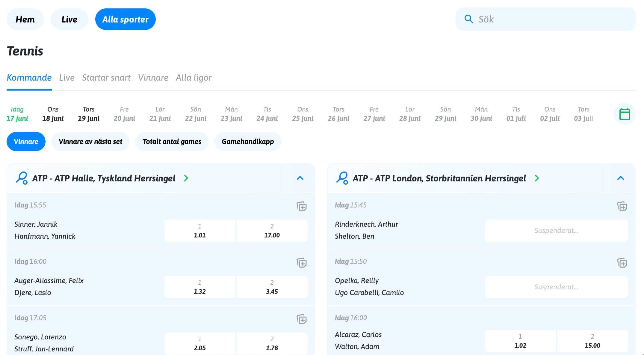This screenshot has width=644, height=355.
Task: Switch to the Startar snart tab
Action: (106, 78)
